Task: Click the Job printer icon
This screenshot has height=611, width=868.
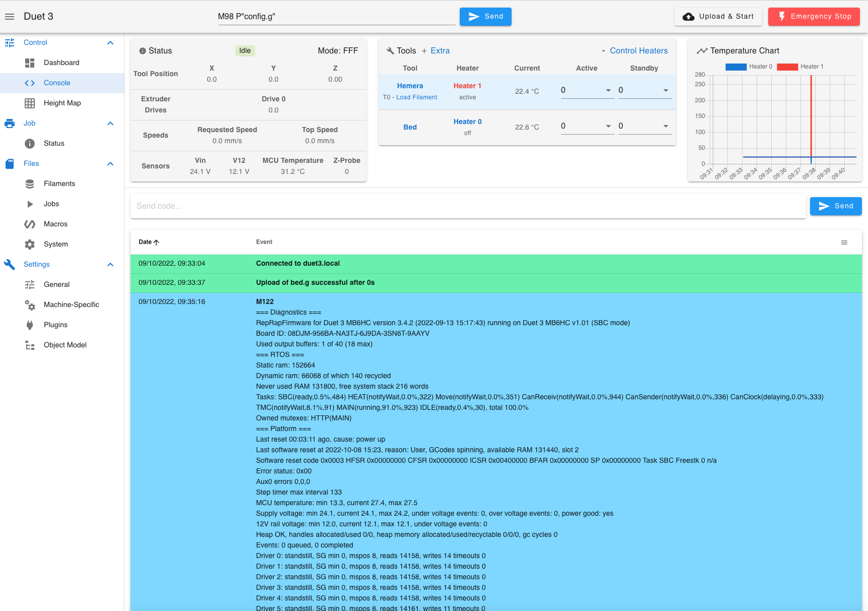Action: (10, 124)
